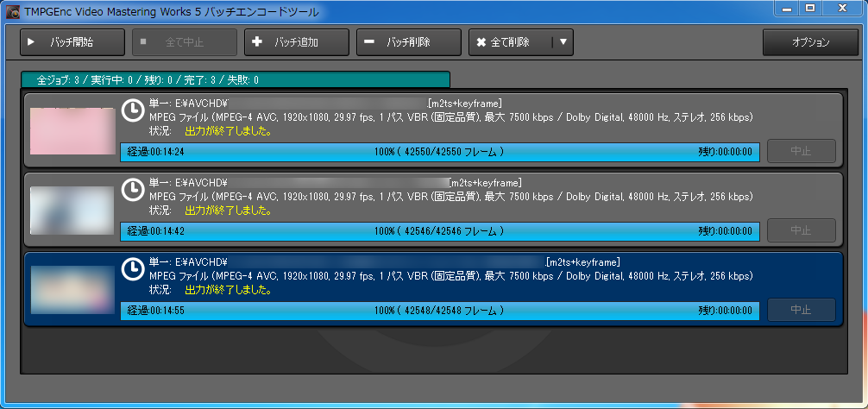Viewport: 868px width, 409px height.
Task: Select the thumbnail of the 42546-frame job
Action: click(72, 211)
